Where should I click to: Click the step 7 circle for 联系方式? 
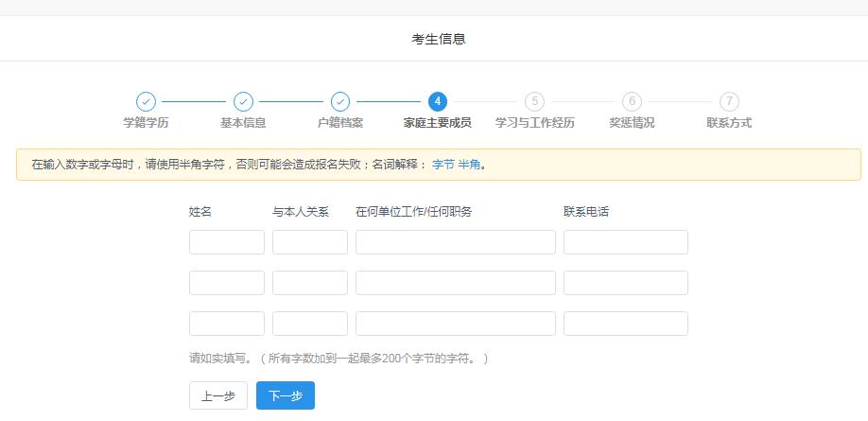tap(729, 101)
